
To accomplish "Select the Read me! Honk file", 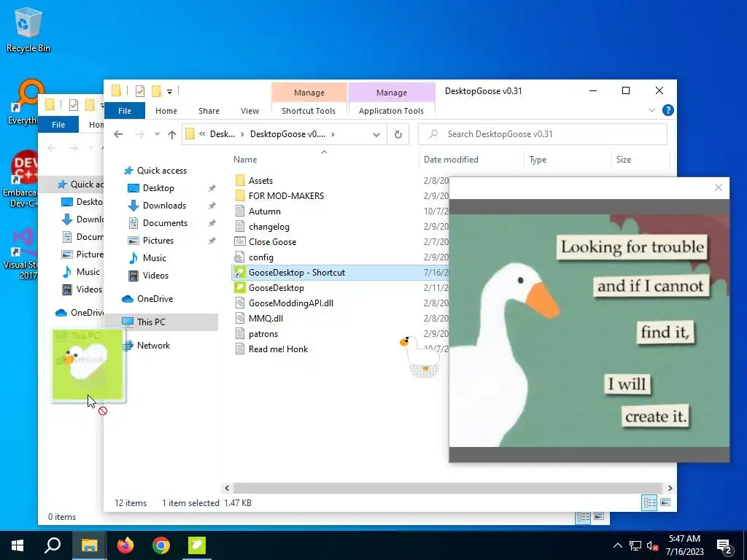I will click(278, 349).
